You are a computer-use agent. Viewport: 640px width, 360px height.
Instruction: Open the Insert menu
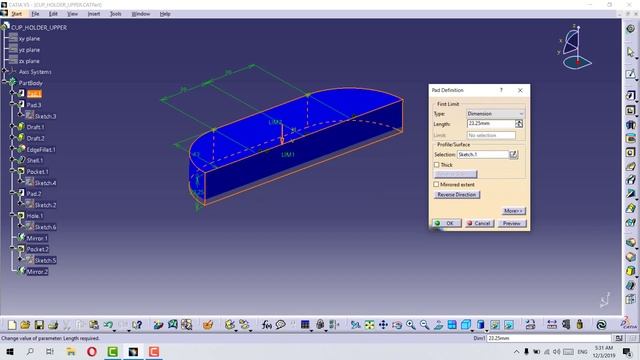(94, 14)
